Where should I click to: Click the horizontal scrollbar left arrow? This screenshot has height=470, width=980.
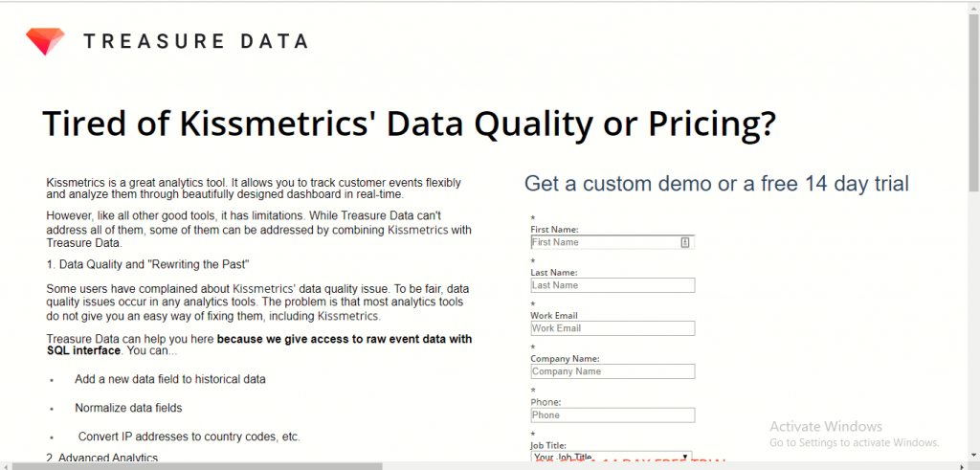(x=6, y=465)
